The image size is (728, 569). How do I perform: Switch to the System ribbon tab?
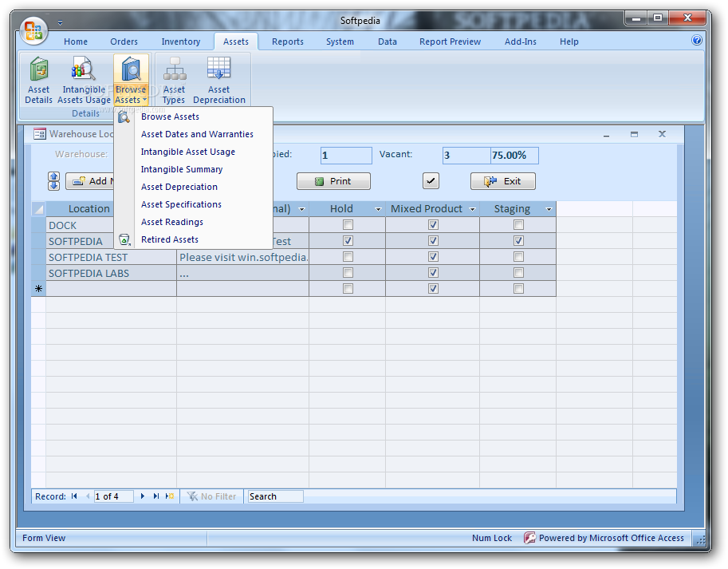(340, 41)
